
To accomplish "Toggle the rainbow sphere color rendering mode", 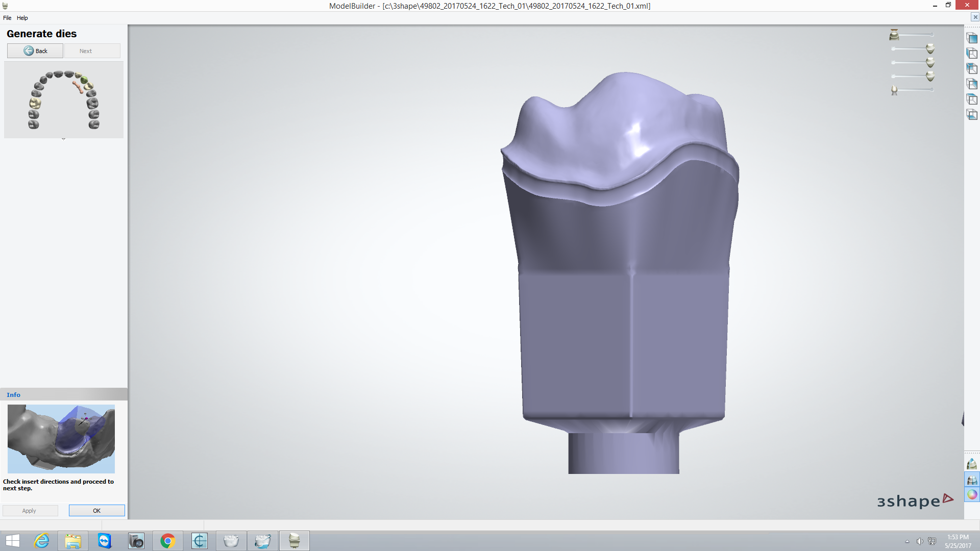I will 972,494.
